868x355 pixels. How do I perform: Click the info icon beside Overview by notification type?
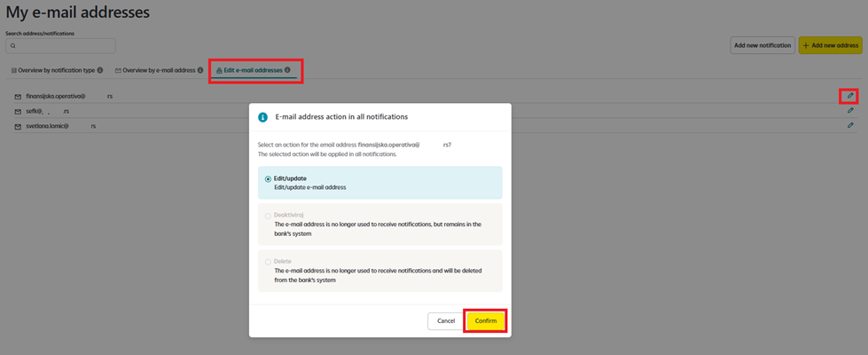pos(100,70)
